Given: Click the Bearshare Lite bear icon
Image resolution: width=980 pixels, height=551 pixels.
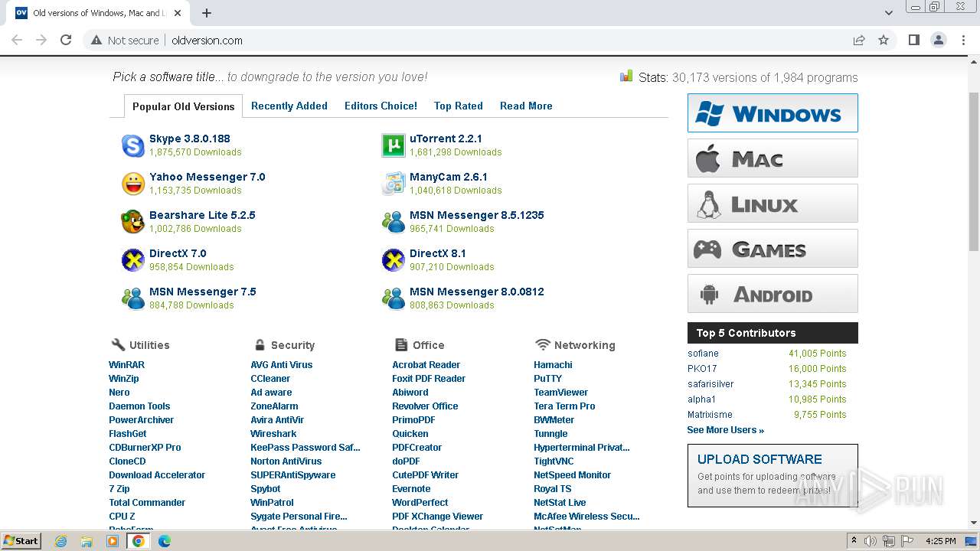Looking at the screenshot, I should (133, 222).
